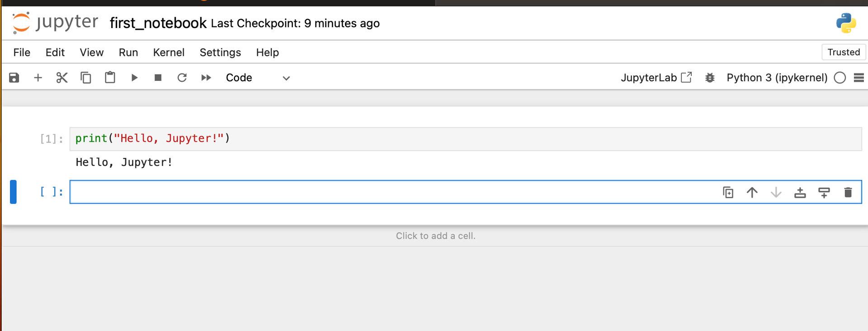Run the current cell with play button

134,78
